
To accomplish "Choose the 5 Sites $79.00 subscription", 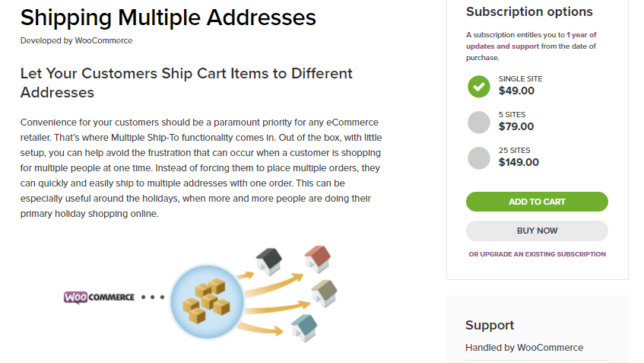I will 479,122.
